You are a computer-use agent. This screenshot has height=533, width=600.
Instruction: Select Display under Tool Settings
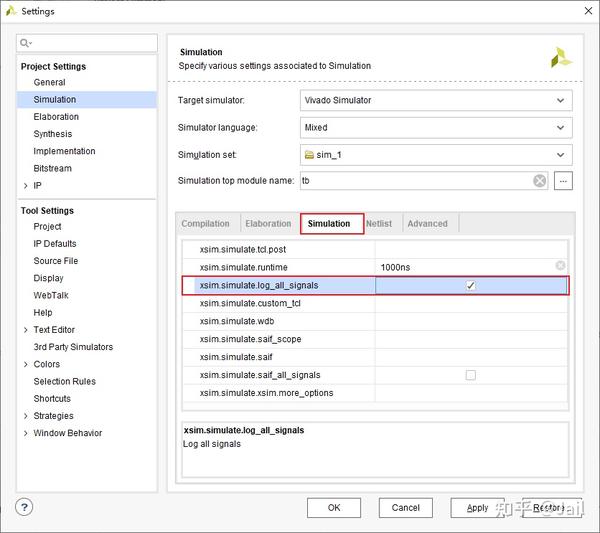tap(48, 278)
